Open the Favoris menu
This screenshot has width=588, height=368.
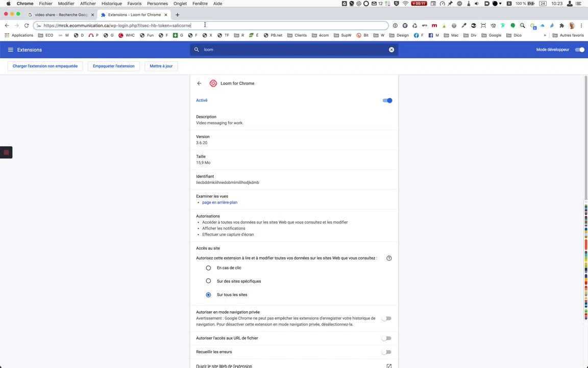point(134,4)
